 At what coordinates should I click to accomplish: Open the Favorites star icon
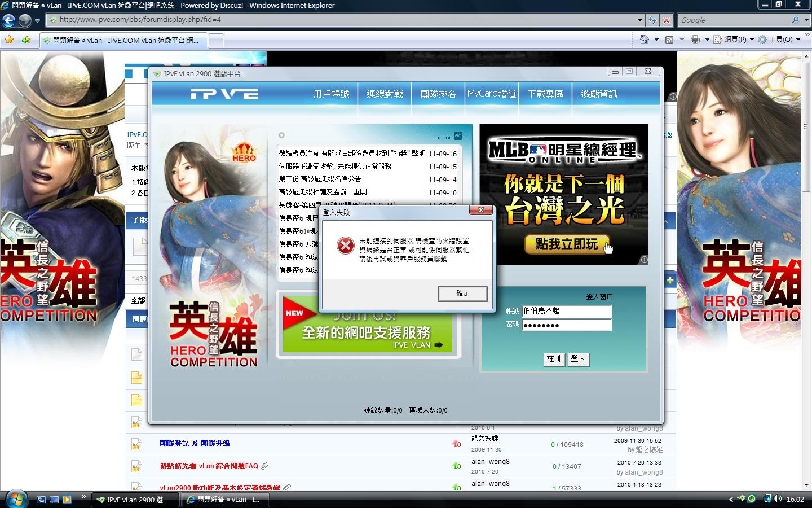[9, 40]
